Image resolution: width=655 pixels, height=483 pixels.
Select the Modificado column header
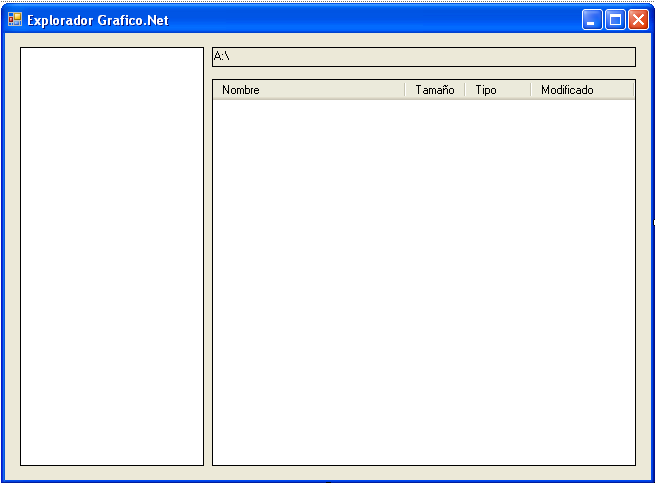click(x=582, y=90)
